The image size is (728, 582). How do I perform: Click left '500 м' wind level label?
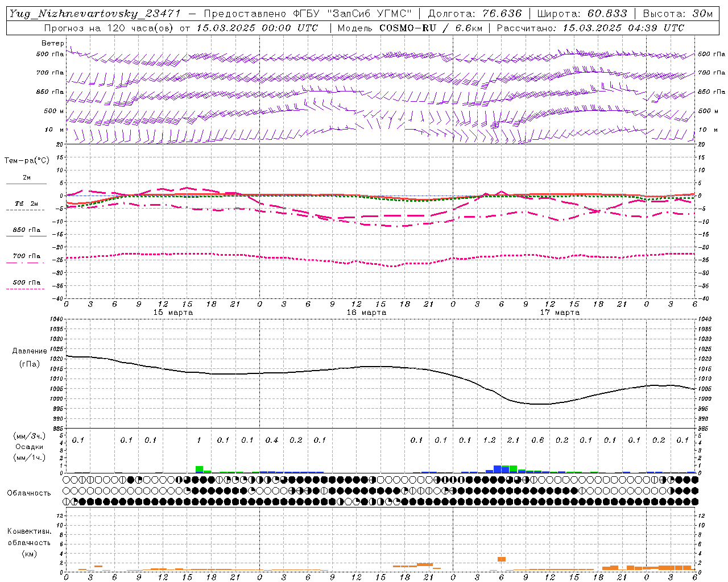pyautogui.click(x=54, y=111)
